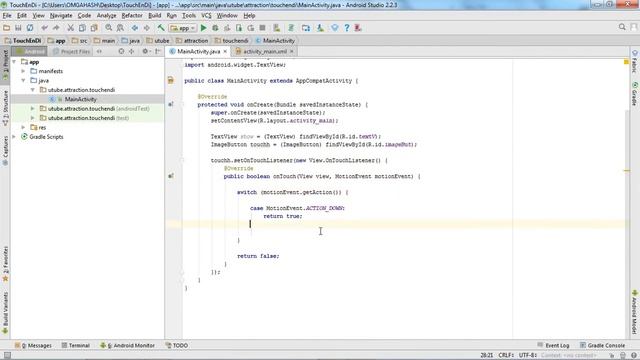Click the project panel settings gear icon
Screen dimensions: 640x360
[x=145, y=51]
